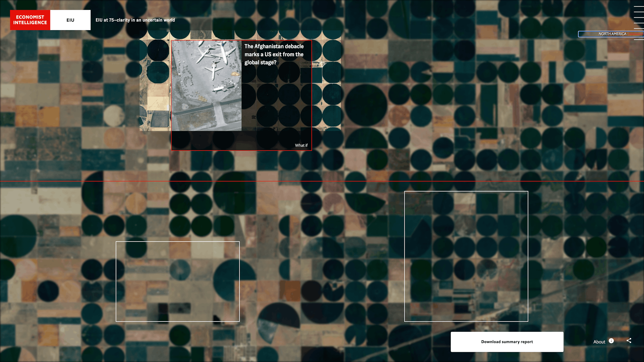Open the Afghanistan debacle article headline
Image resolution: width=644 pixels, height=362 pixels.
tap(274, 54)
